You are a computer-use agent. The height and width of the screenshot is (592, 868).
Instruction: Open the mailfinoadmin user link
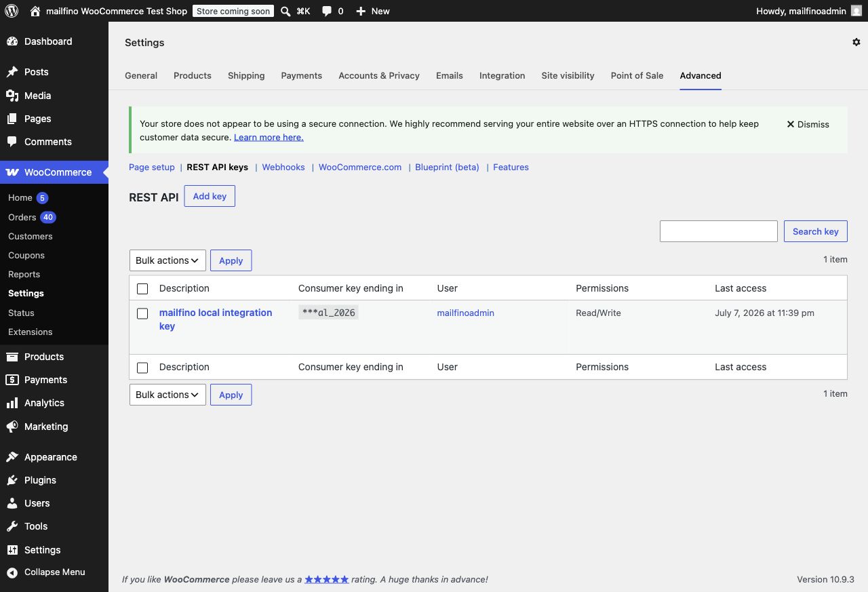click(466, 313)
